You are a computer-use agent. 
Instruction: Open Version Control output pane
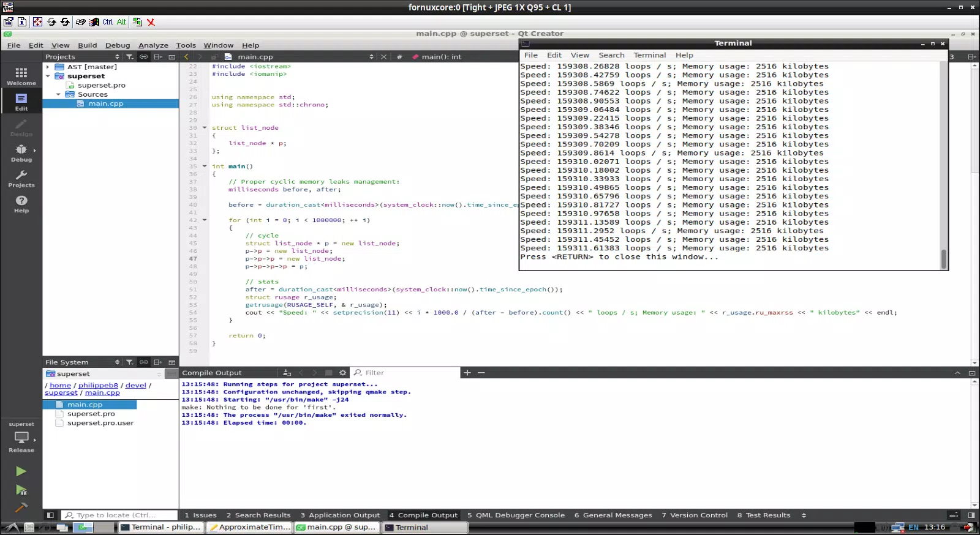[x=695, y=515]
